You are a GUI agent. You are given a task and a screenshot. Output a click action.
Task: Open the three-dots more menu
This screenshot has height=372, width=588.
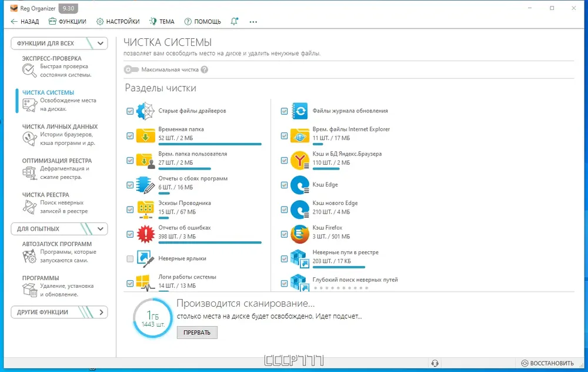[253, 22]
